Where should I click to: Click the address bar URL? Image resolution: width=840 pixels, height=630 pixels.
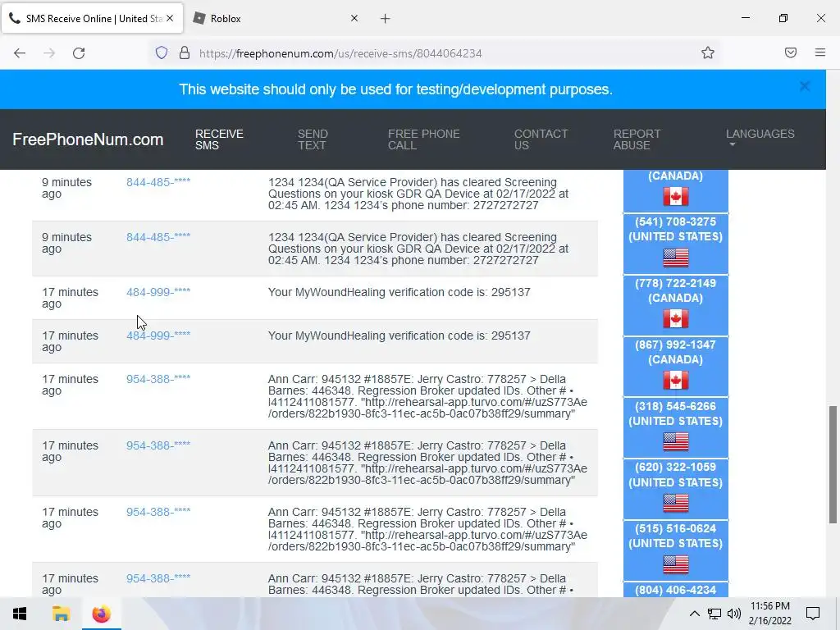(x=340, y=53)
